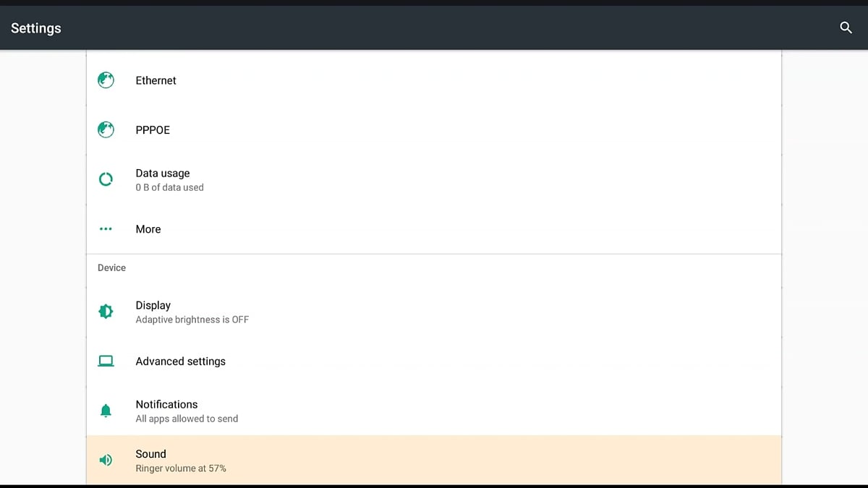Click the search magnifier icon
868x488 pixels.
[846, 28]
